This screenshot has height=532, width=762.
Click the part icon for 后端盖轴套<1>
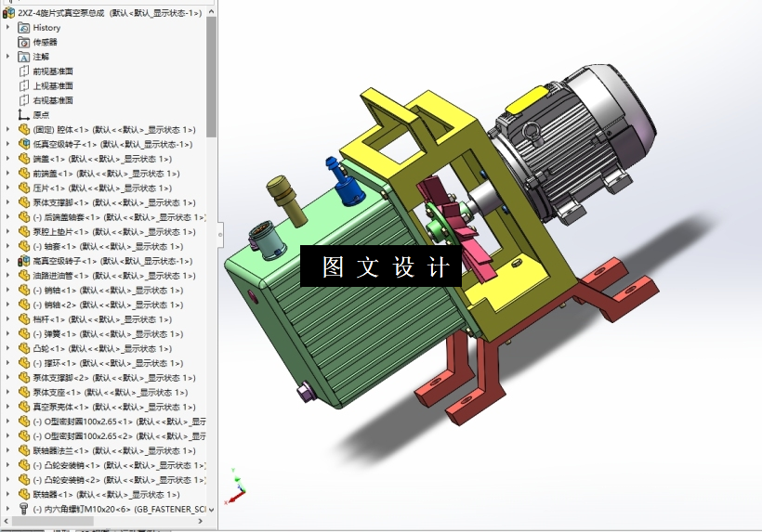point(24,217)
